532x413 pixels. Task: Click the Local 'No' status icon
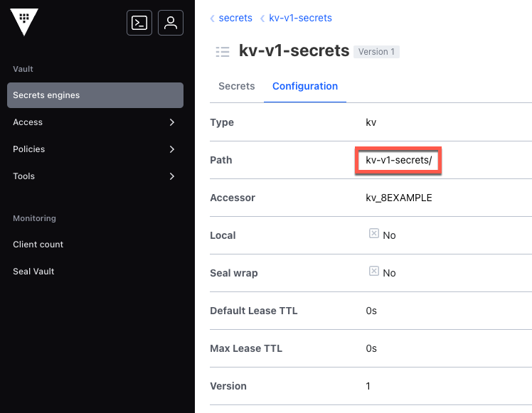point(374,233)
